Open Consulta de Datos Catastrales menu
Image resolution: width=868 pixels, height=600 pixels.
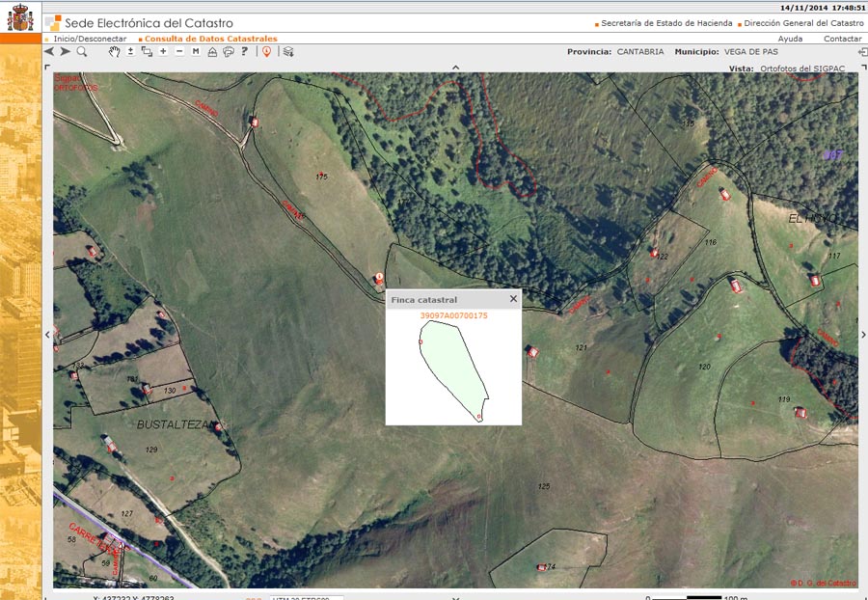click(211, 39)
